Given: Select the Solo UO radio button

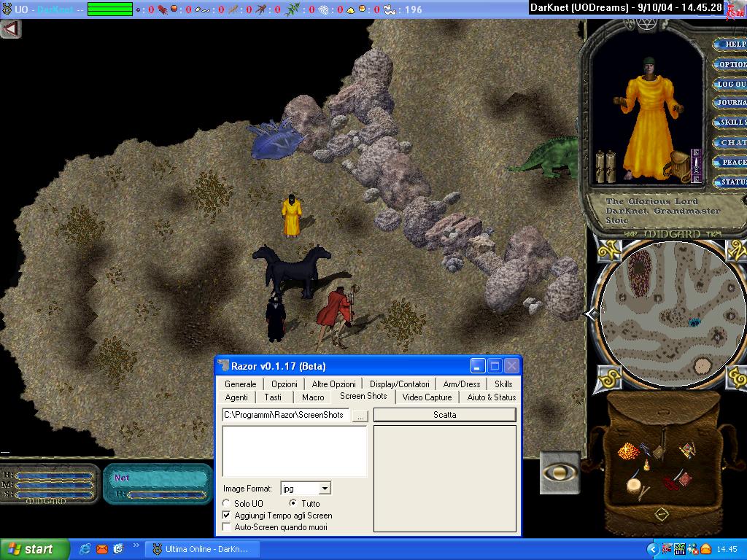Looking at the screenshot, I should pos(226,503).
